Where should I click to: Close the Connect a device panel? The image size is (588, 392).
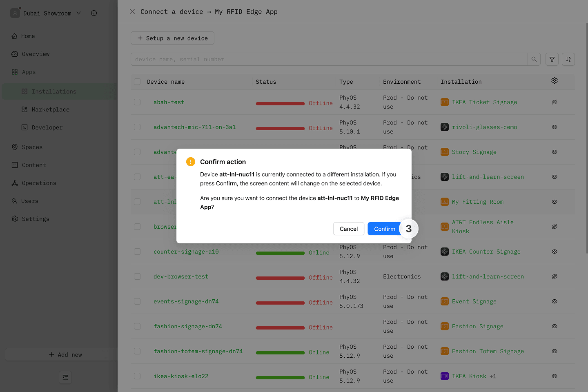(132, 11)
